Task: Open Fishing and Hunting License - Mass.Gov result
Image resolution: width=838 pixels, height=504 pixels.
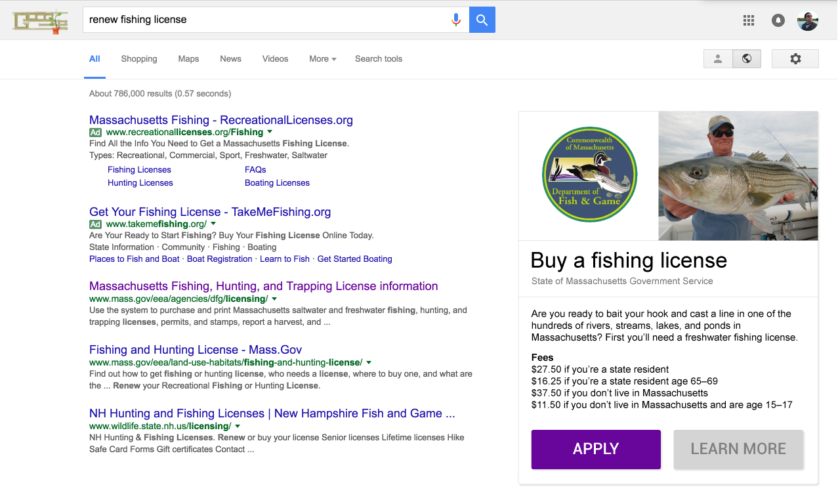Action: pos(196,350)
